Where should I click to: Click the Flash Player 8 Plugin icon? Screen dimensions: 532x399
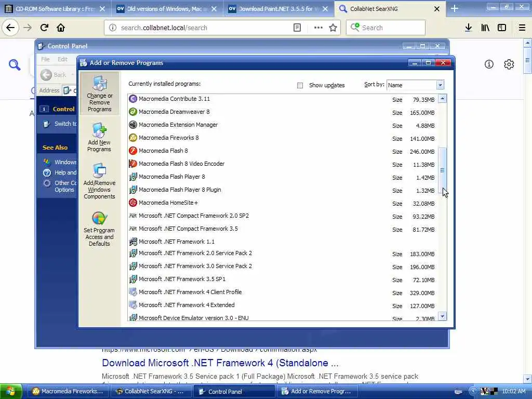[133, 190]
